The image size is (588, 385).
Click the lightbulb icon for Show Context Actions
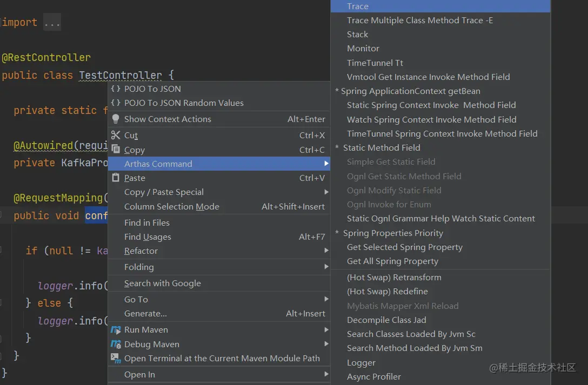(116, 119)
